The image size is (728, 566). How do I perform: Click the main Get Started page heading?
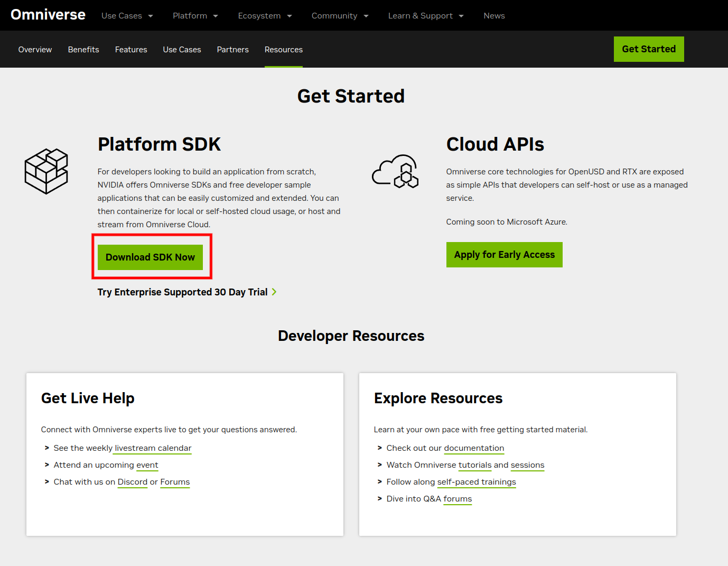pyautogui.click(x=351, y=96)
